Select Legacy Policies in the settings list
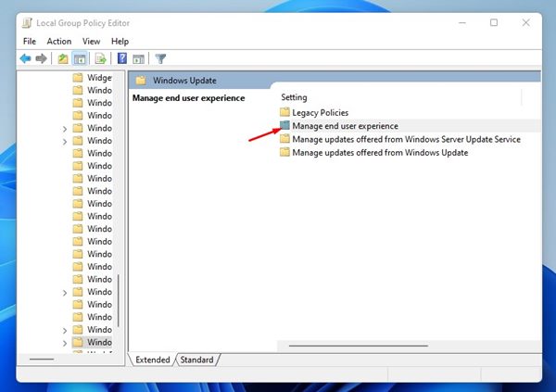This screenshot has height=392, width=556. (x=321, y=112)
